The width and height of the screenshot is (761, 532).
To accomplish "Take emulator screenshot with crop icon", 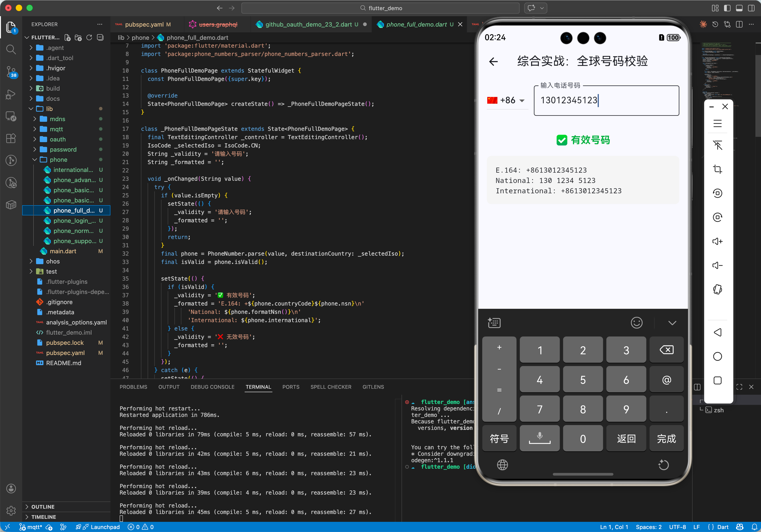I will pos(717,169).
